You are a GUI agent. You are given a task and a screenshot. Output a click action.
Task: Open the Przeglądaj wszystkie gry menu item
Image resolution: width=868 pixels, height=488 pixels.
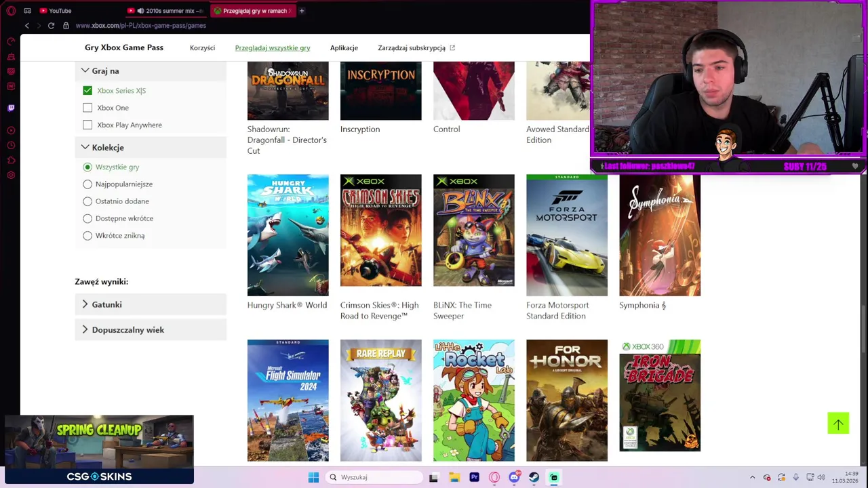273,47
